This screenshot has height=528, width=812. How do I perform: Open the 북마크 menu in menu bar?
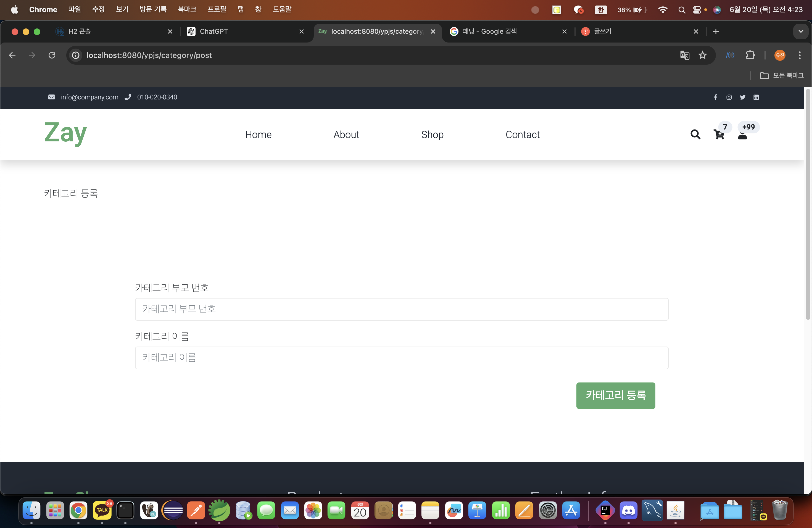(x=187, y=9)
